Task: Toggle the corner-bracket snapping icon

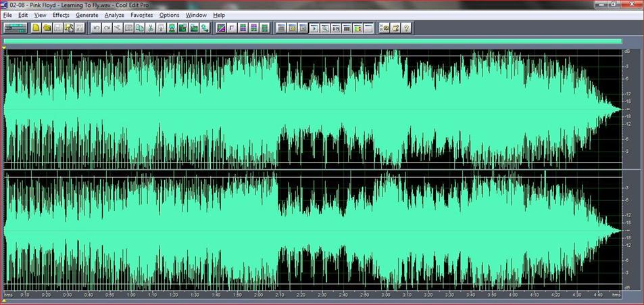Action: coord(232,28)
